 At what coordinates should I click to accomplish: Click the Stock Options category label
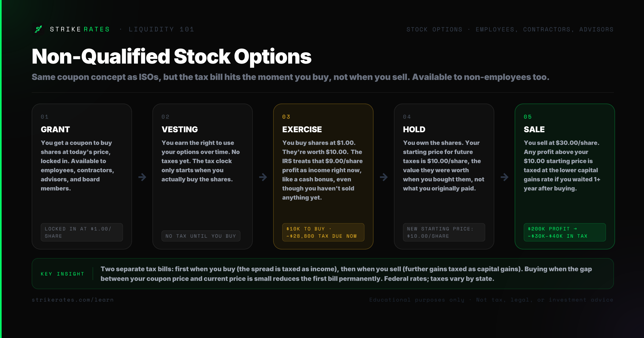pyautogui.click(x=434, y=29)
